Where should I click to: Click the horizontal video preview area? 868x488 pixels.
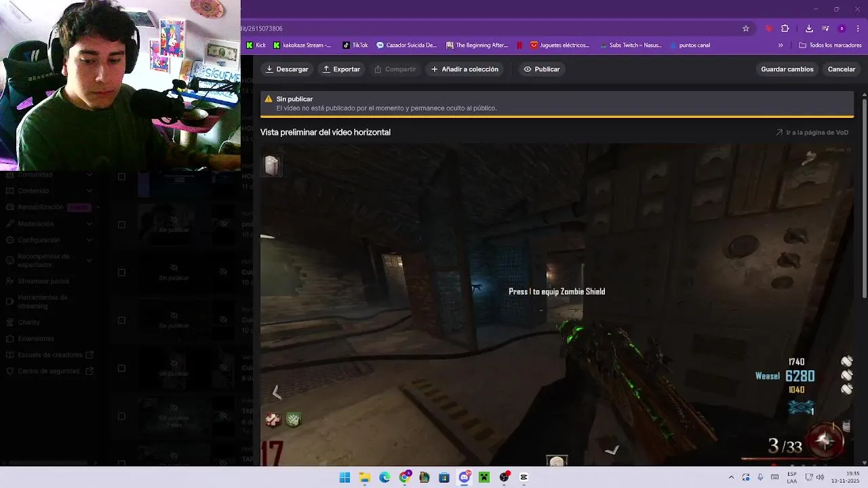coord(557,304)
